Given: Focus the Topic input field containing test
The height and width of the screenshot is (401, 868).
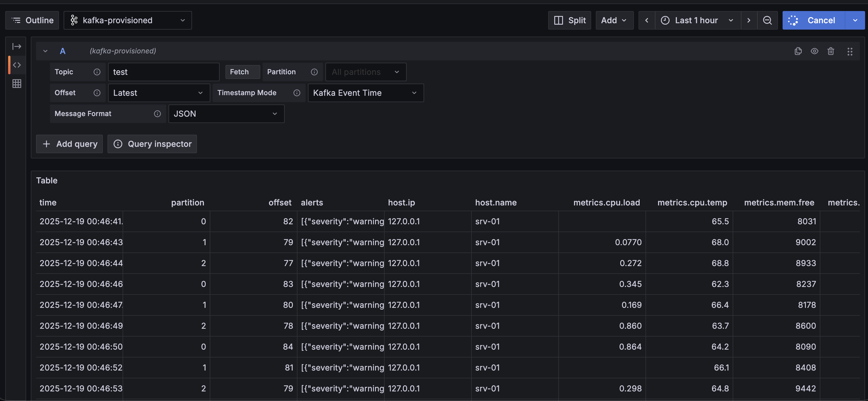Looking at the screenshot, I should (164, 72).
